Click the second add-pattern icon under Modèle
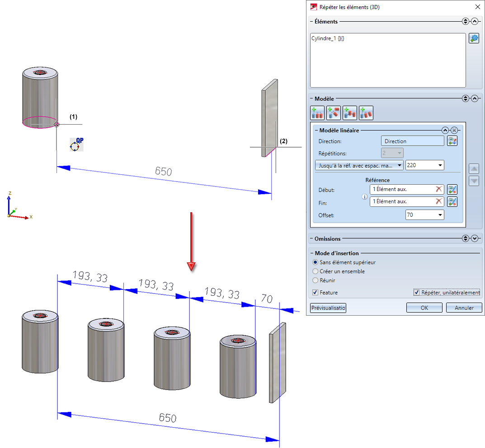 [334, 113]
